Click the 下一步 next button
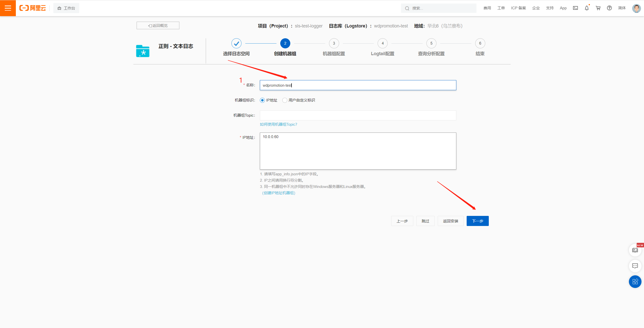Viewport: 644px width, 328px height. coord(477,221)
